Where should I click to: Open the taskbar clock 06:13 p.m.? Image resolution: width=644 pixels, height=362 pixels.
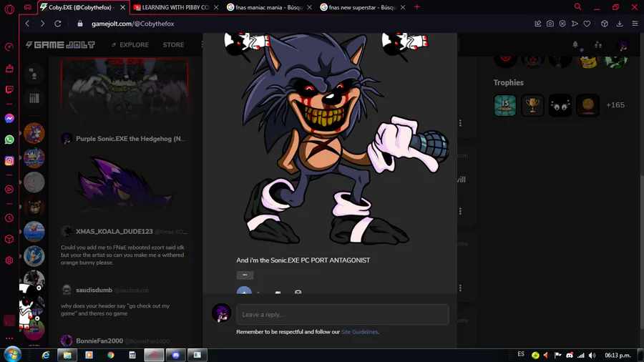point(618,355)
